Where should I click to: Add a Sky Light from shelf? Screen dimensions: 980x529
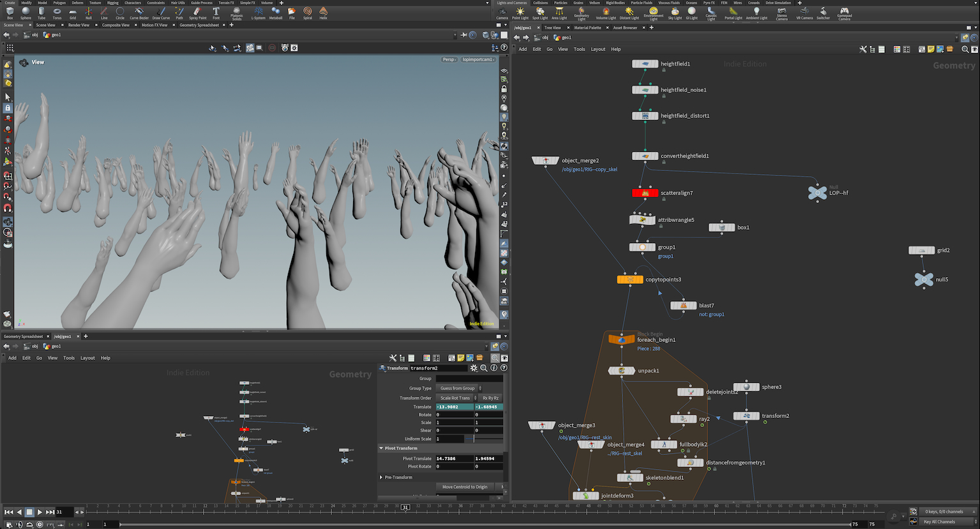coord(675,13)
